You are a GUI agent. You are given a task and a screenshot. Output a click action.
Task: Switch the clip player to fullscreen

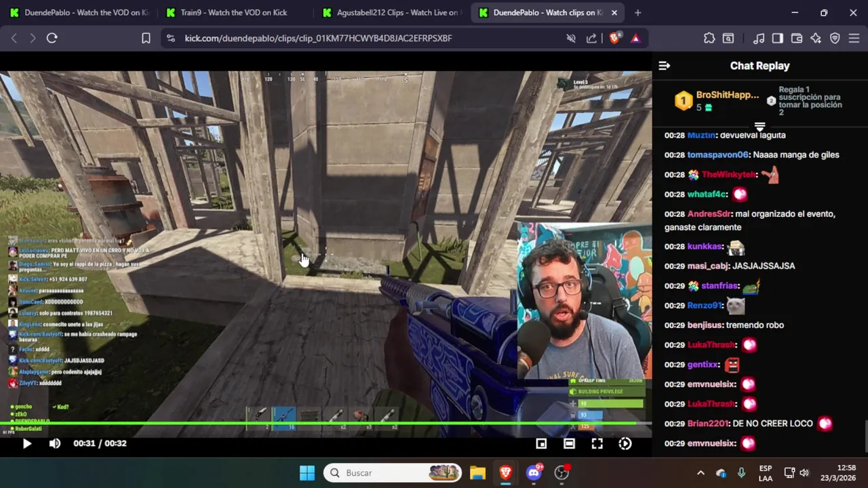point(597,443)
